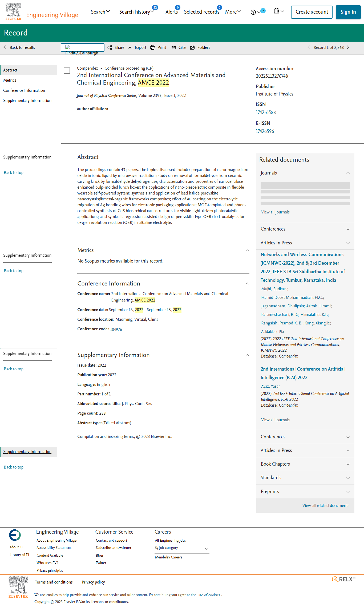Click the Engineering Village title link
Viewport: 364px width, 607px height.
pos(52,15)
